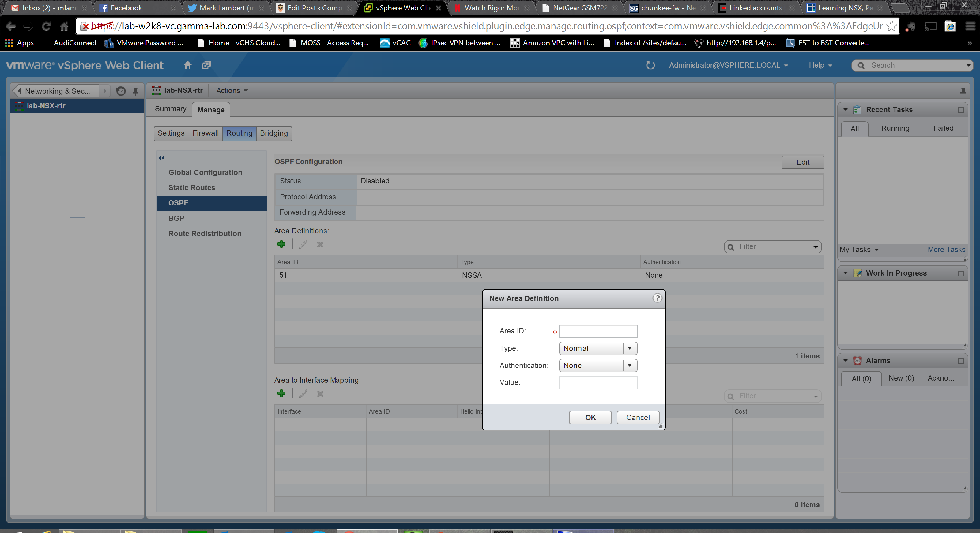Screen dimensions: 980x533
Task: Click the refresh icon beside Administrator
Action: 650,65
